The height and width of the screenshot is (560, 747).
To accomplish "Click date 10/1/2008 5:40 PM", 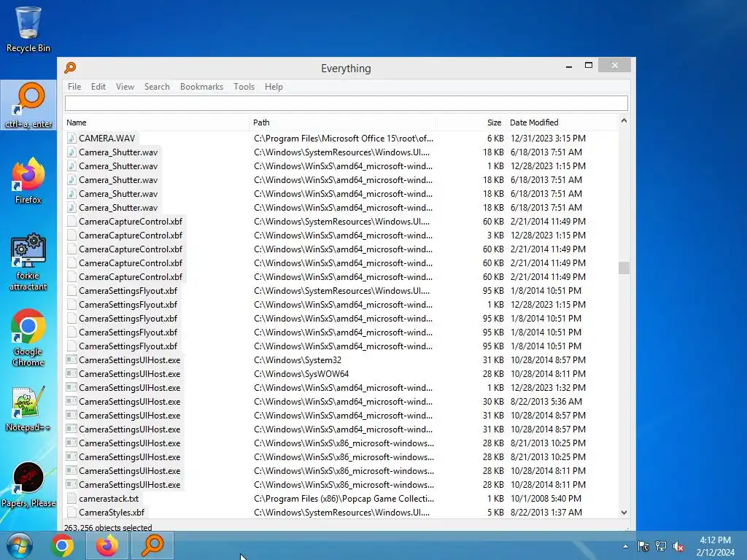I will pyautogui.click(x=546, y=499).
